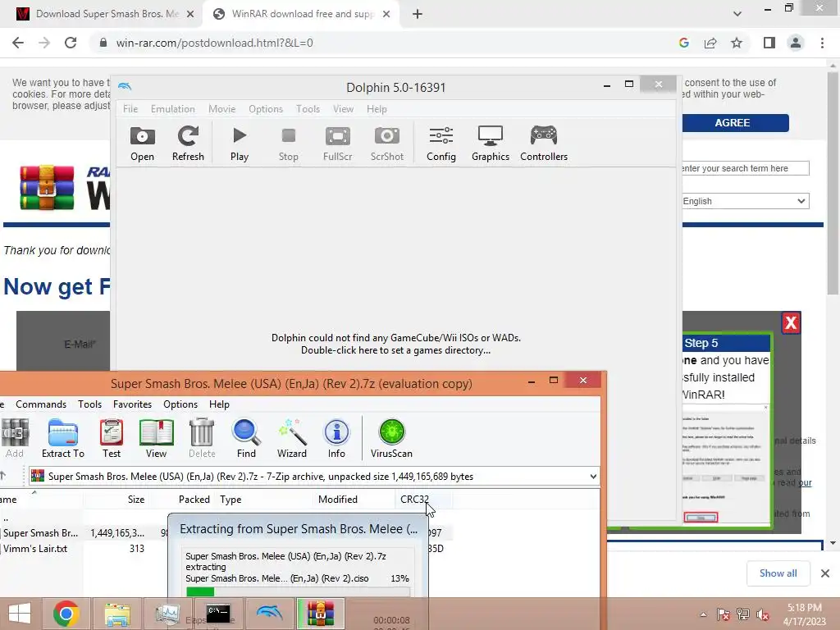Open the Windows Start button
This screenshot has height=630, width=840.
point(20,614)
